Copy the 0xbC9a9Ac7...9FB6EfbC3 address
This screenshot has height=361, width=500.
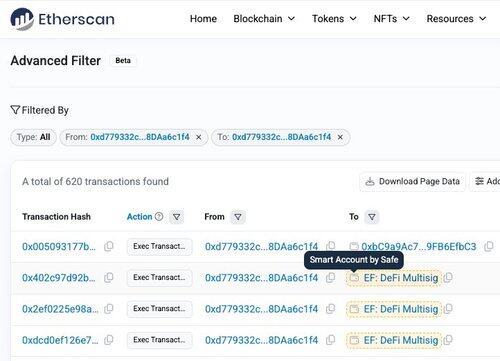[x=489, y=246]
